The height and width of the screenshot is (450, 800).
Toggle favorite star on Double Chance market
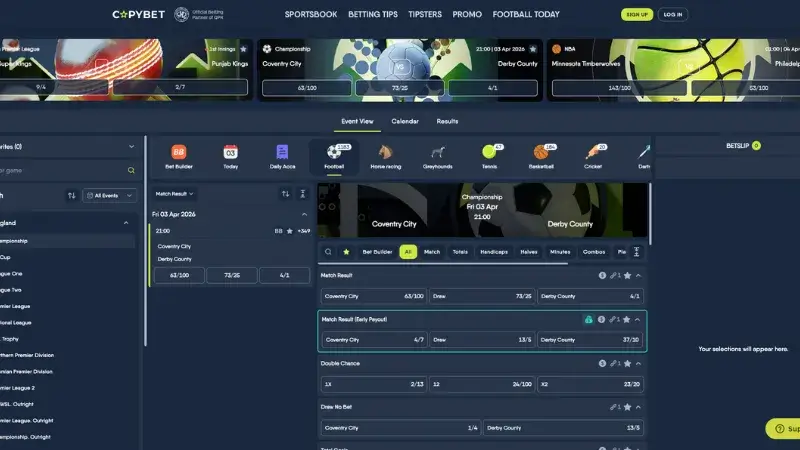[627, 363]
